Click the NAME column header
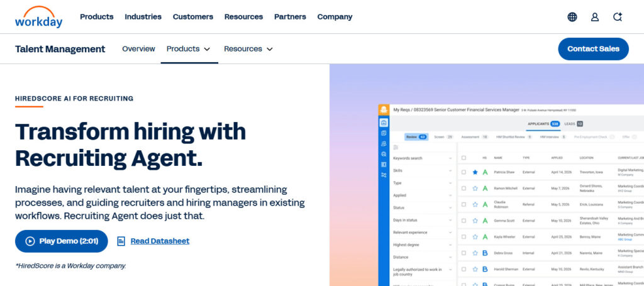Screen dimensions: 644x286 click(498, 158)
